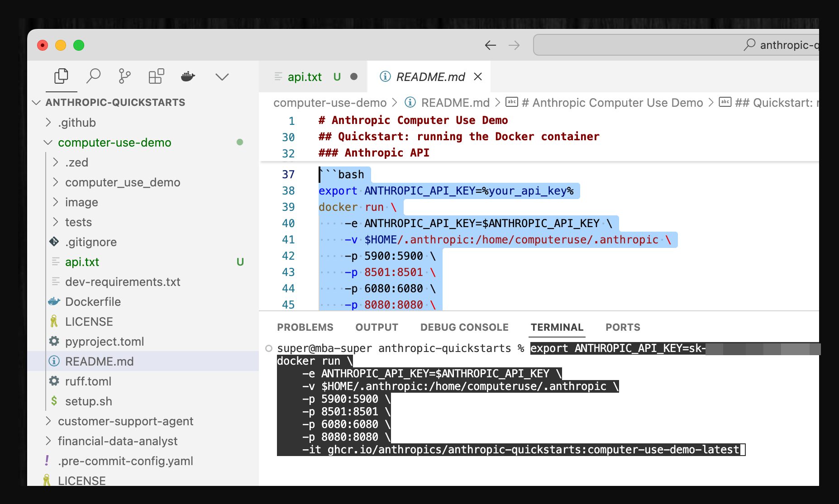Open setup.sh in the file tree

coord(88,401)
